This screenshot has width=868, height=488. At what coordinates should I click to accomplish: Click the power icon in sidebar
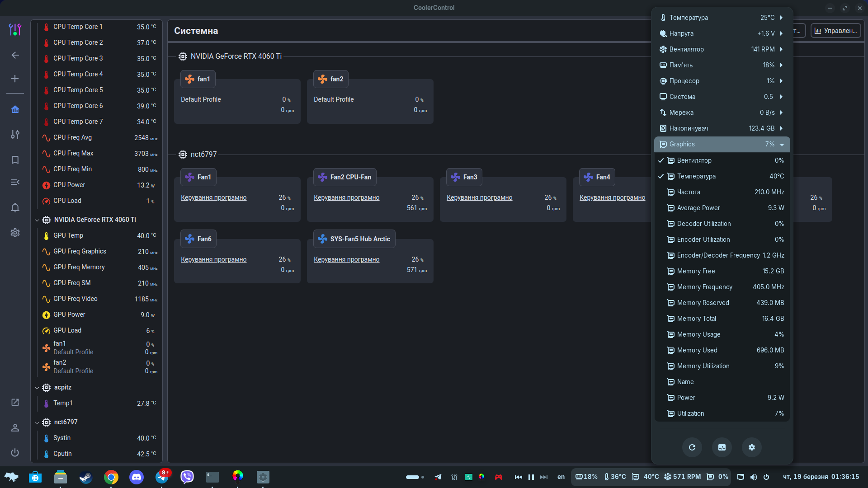tap(15, 452)
